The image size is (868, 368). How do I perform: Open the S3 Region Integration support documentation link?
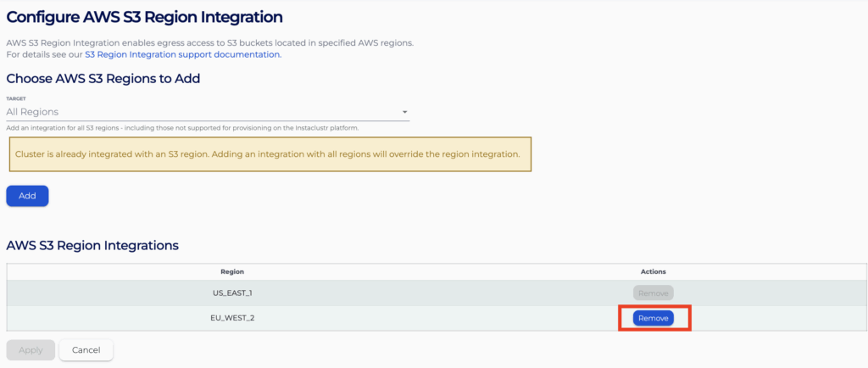pyautogui.click(x=183, y=55)
